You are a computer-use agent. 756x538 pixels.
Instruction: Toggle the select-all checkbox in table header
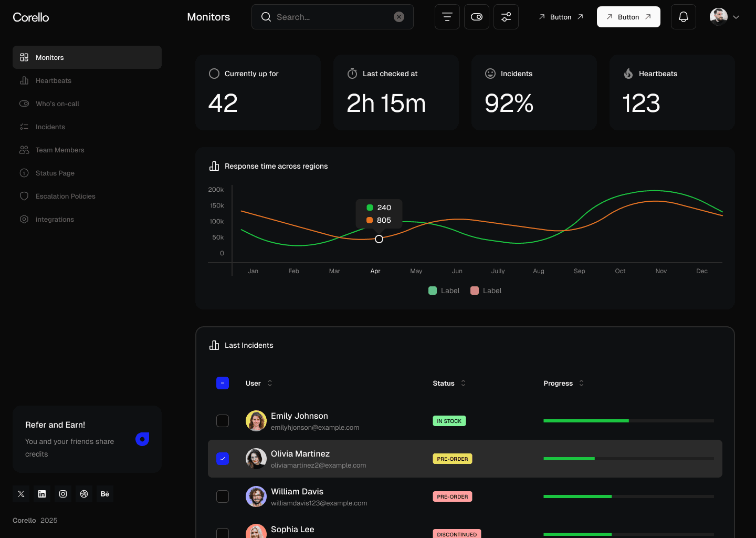point(223,383)
